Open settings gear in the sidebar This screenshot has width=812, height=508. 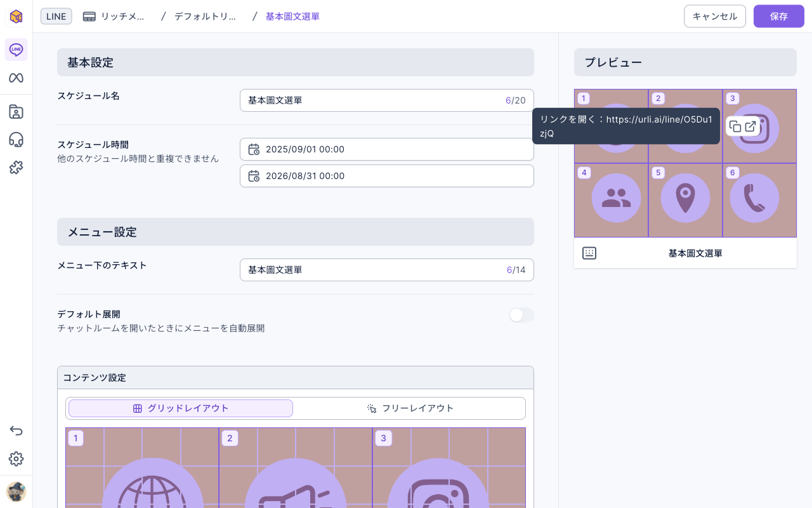pos(16,459)
